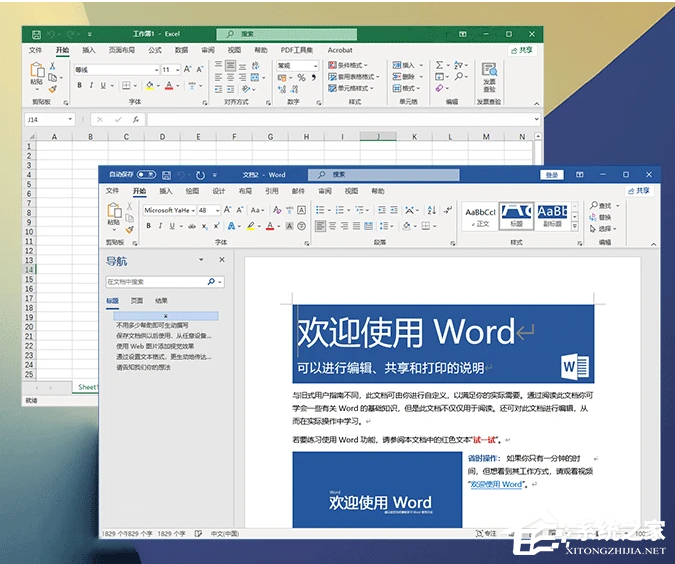Click the cut scissors icon in Excel
Image resolution: width=675 pixels, height=564 pixels.
click(x=52, y=66)
